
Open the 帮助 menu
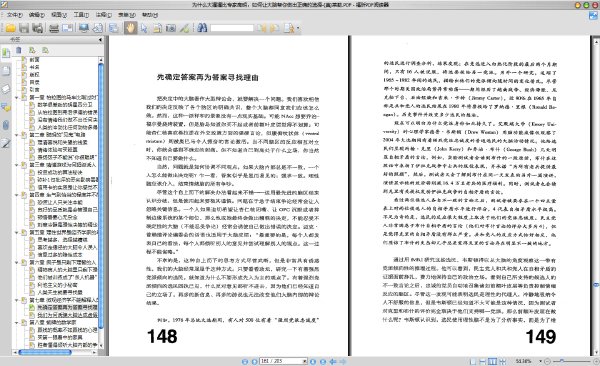tap(150, 15)
